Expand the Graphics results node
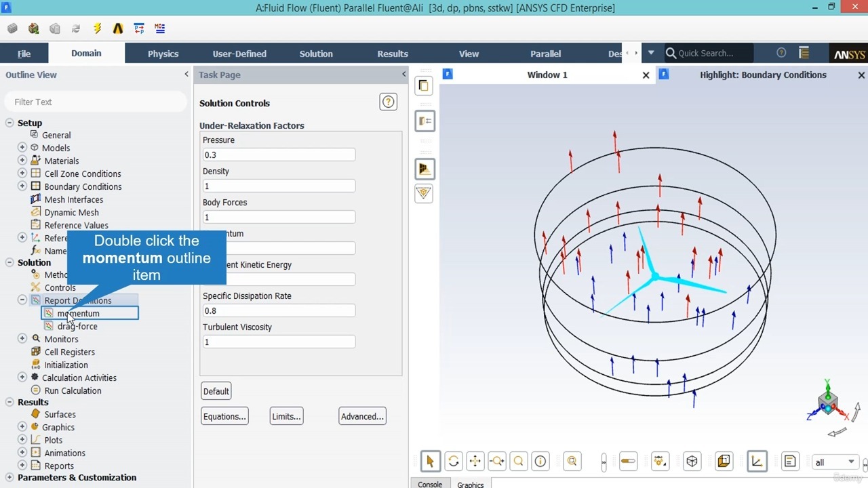This screenshot has height=488, width=868. point(22,427)
